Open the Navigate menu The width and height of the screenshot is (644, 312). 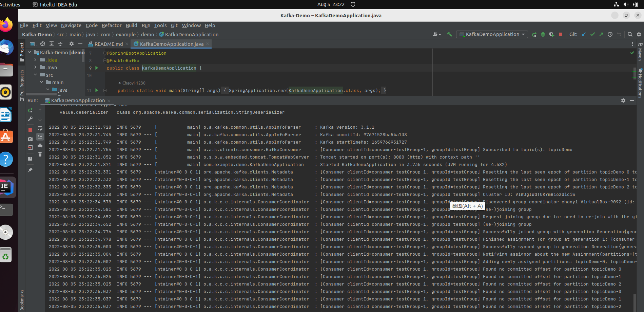tap(71, 25)
